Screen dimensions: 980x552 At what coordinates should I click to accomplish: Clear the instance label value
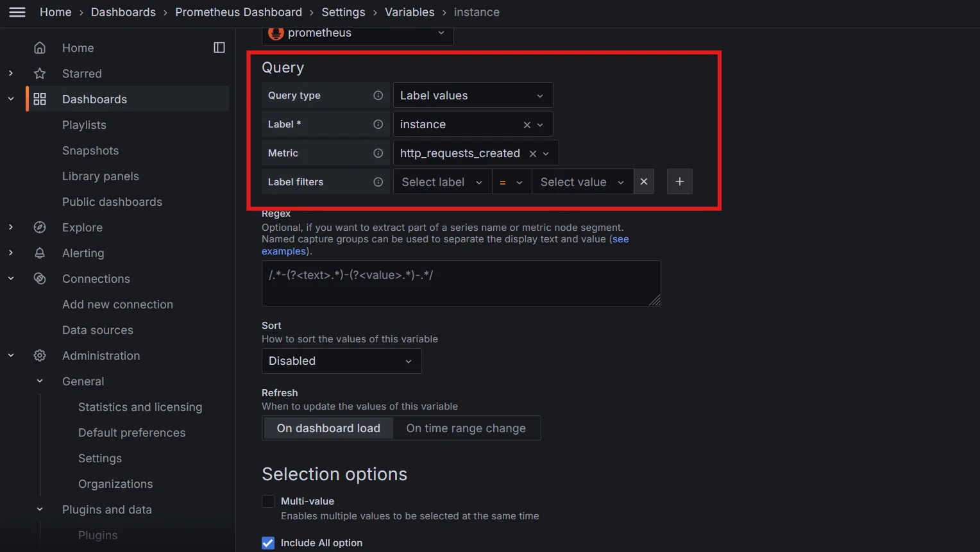pyautogui.click(x=527, y=125)
